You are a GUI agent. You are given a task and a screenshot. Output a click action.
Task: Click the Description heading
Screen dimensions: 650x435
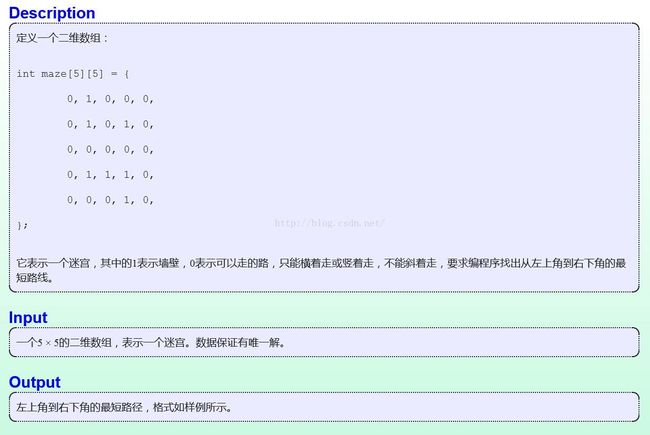pos(52,13)
